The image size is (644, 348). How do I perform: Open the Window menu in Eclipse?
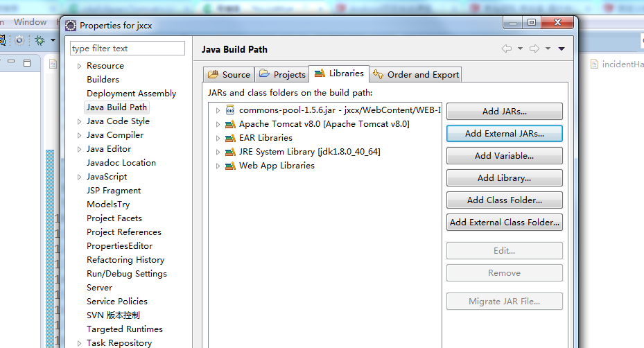click(x=30, y=21)
